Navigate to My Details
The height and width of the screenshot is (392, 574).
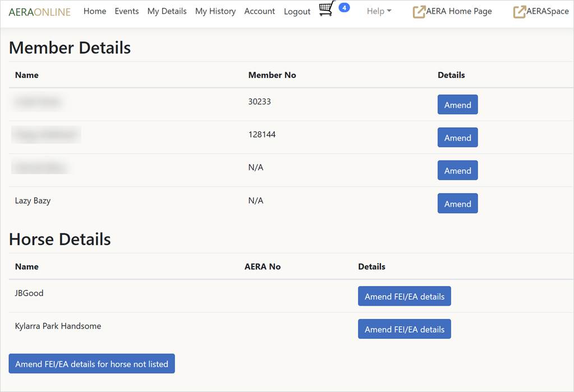(x=167, y=11)
